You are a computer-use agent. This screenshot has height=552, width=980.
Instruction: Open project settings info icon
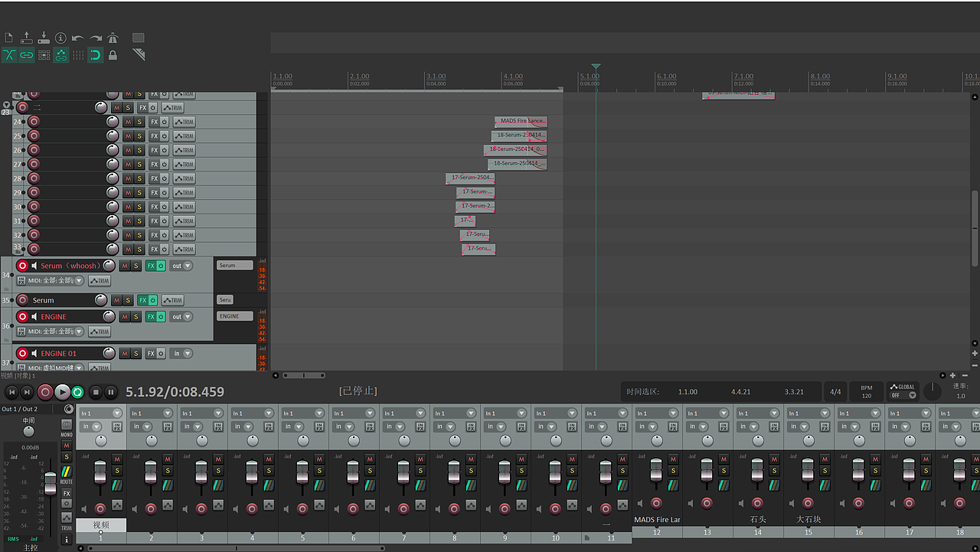(x=61, y=38)
